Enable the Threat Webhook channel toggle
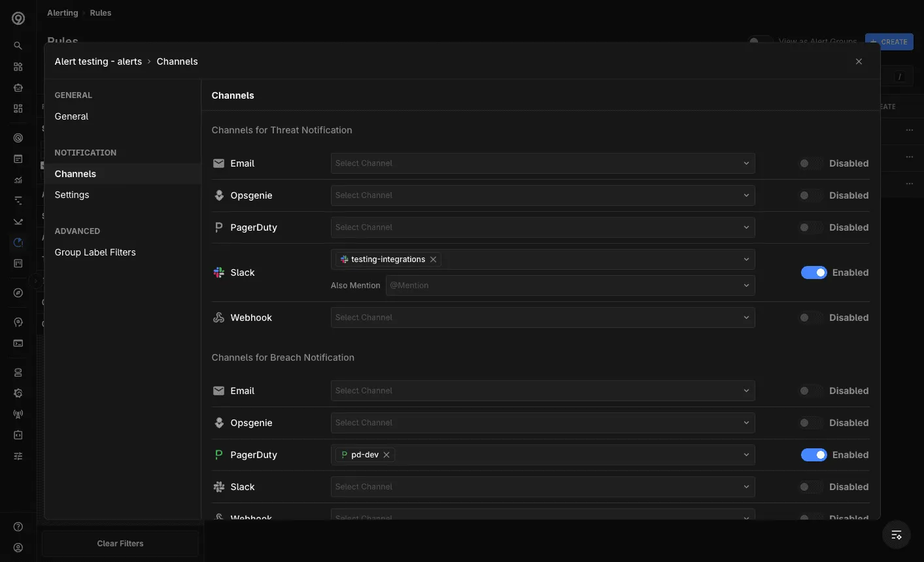 811,318
